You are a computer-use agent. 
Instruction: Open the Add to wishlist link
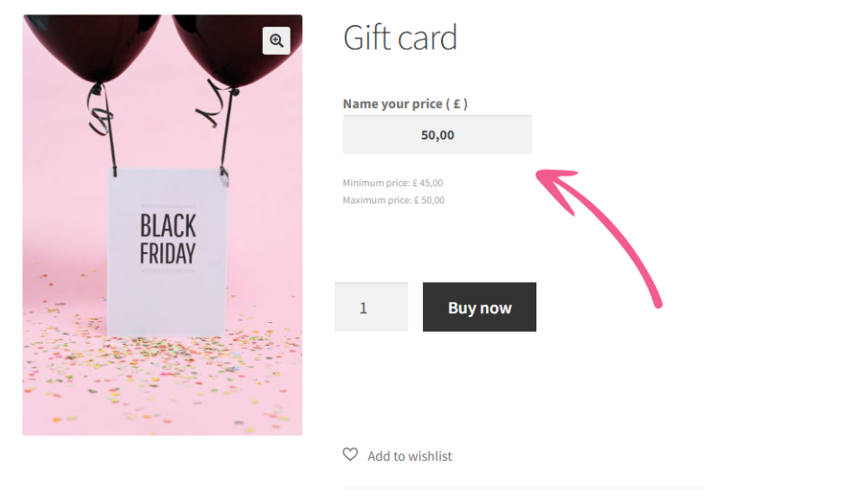[409, 456]
